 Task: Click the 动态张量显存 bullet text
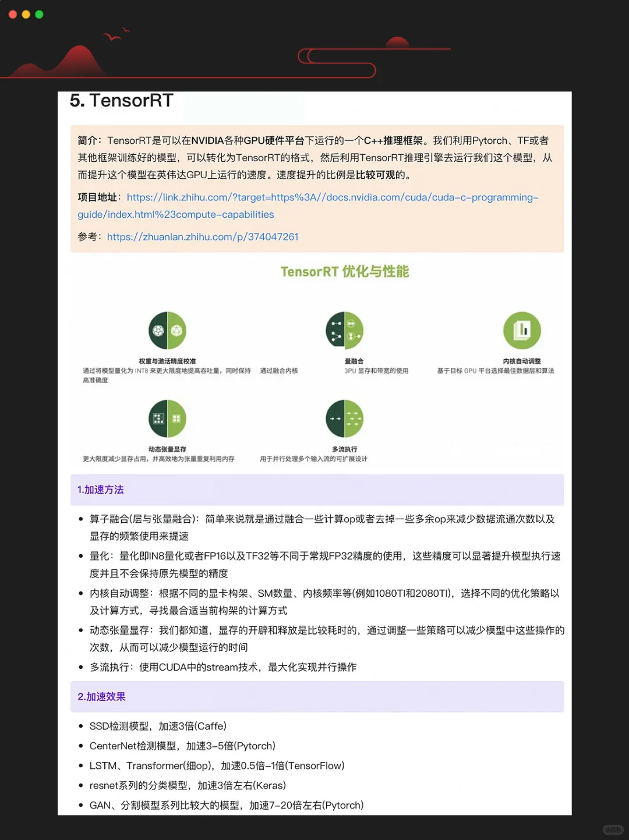[x=327, y=639]
